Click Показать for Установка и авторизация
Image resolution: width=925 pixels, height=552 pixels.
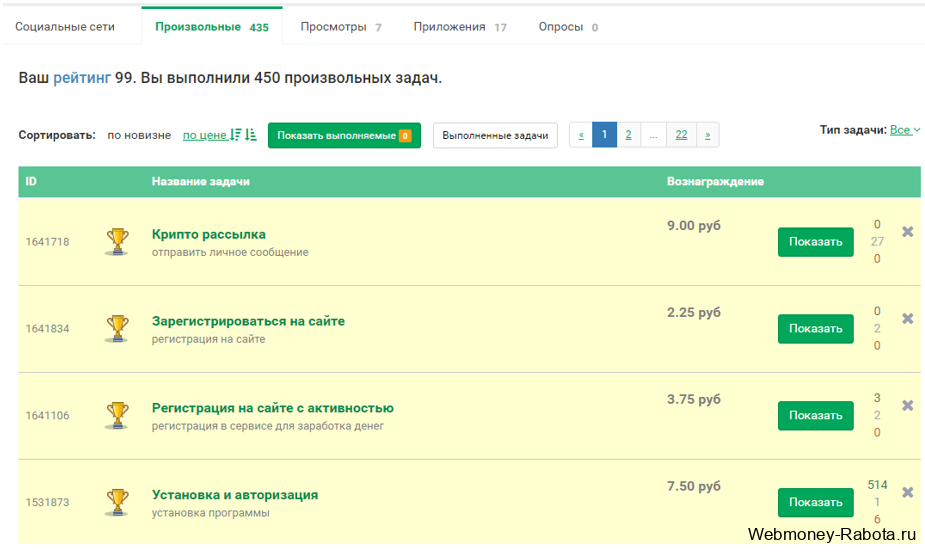point(815,502)
